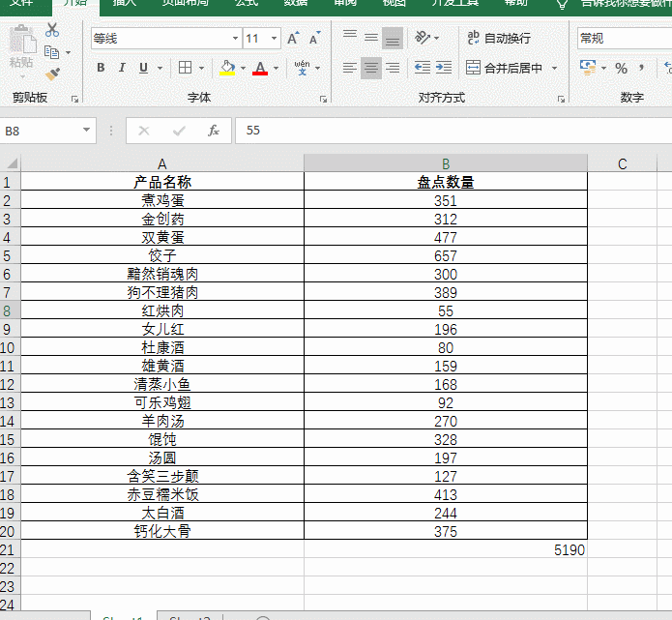
Task: Open alignment 对齐方式 dialog launcher
Action: pos(561,99)
